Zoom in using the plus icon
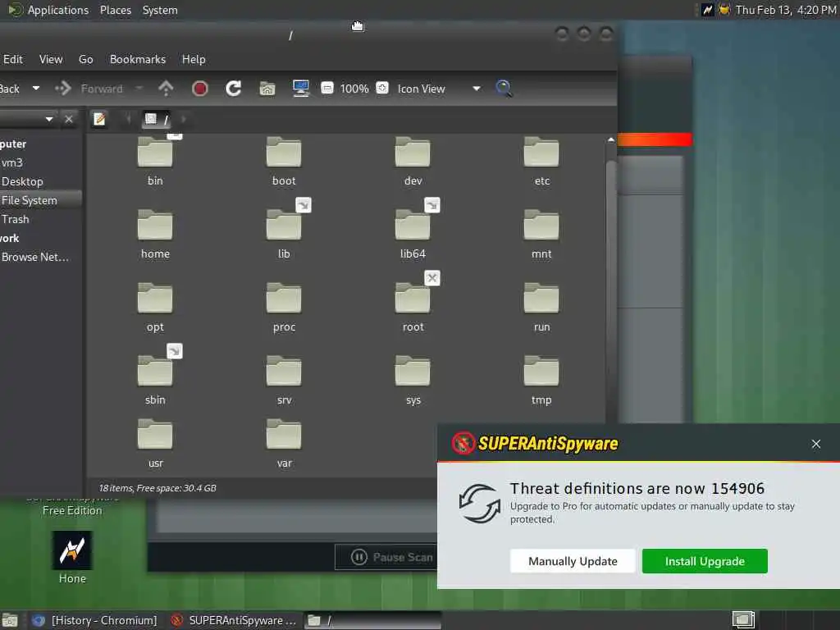Image resolution: width=840 pixels, height=630 pixels. (382, 88)
